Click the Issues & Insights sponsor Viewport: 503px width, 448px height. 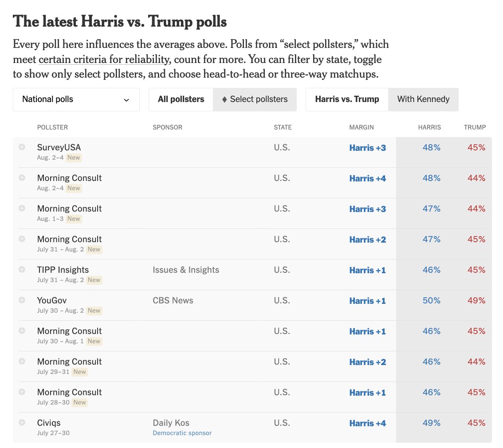click(x=186, y=270)
